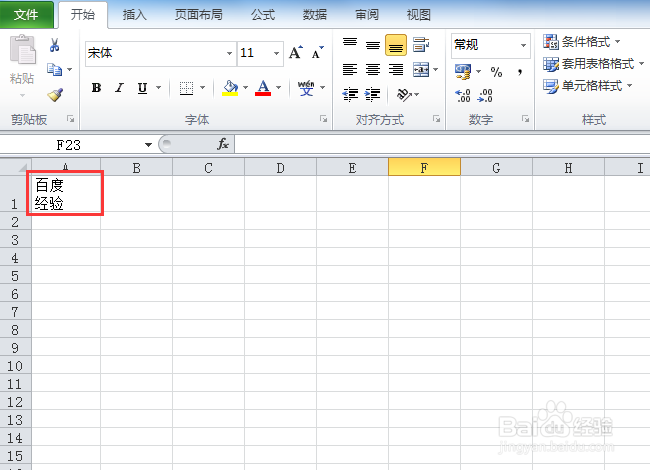This screenshot has height=470, width=650.
Task: Click the fx insert function button
Action: 223,144
